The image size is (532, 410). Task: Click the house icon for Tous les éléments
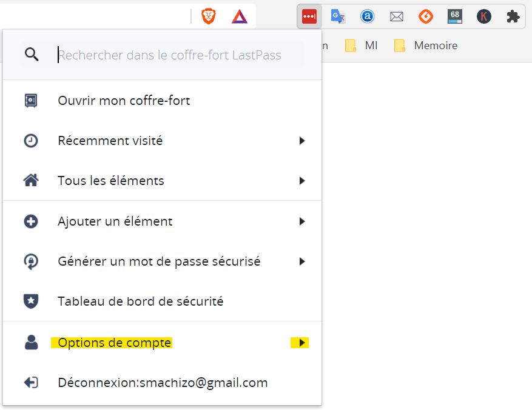pyautogui.click(x=31, y=180)
